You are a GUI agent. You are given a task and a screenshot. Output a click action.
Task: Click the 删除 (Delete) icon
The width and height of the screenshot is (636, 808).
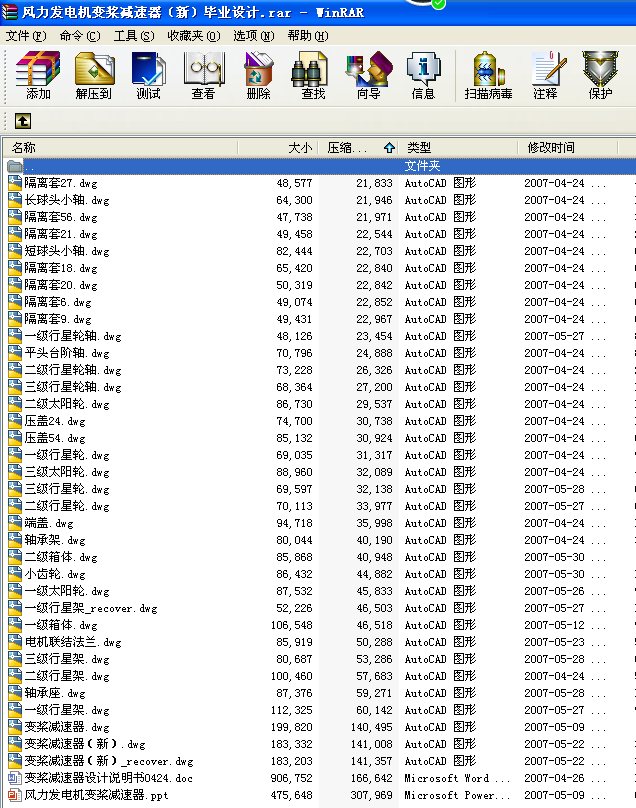(258, 75)
